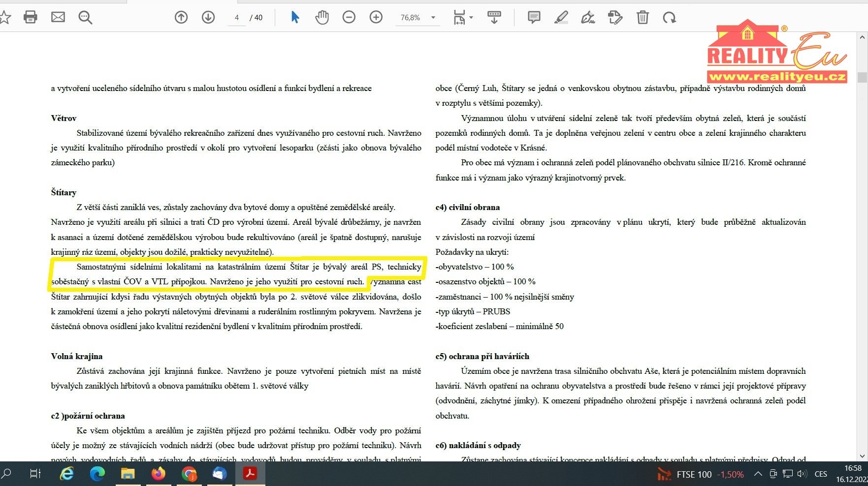868x486 pixels.
Task: Open the fill and sign tool
Action: [x=588, y=18]
